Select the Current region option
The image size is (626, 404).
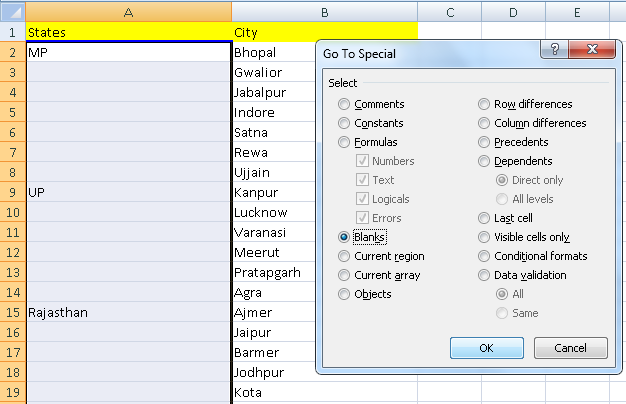coord(345,256)
